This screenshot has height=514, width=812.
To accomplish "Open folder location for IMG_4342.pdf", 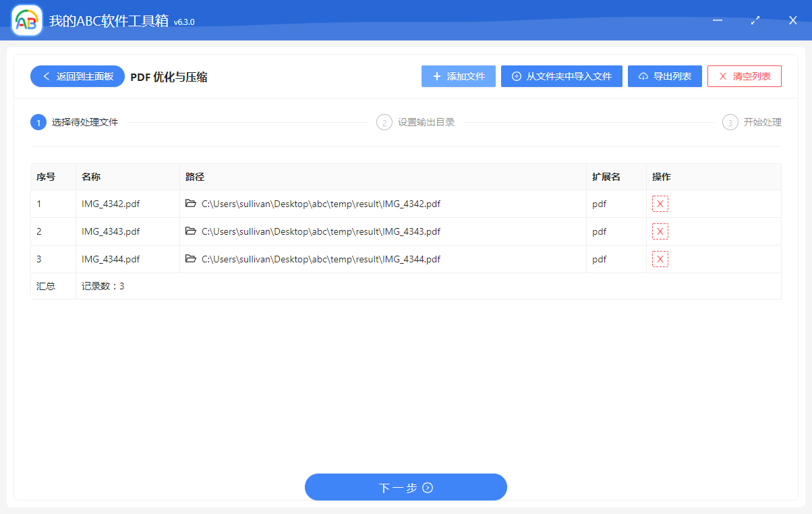I will tap(191, 203).
